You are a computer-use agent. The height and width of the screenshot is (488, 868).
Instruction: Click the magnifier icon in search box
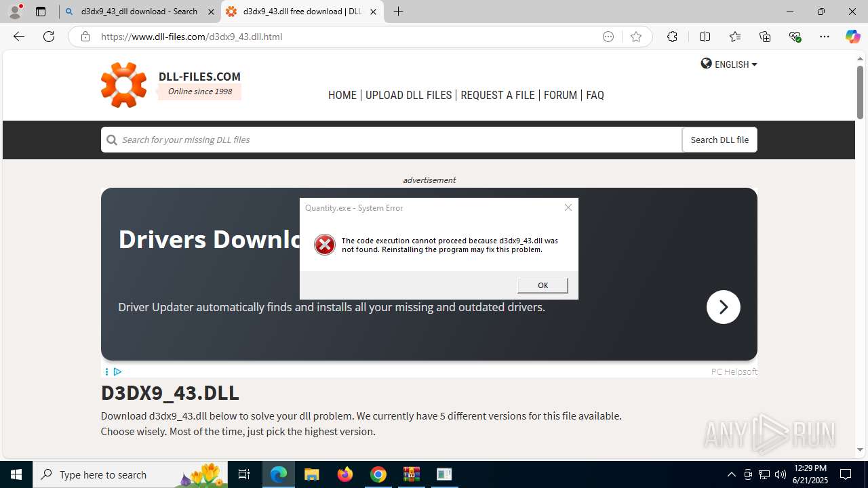point(111,140)
